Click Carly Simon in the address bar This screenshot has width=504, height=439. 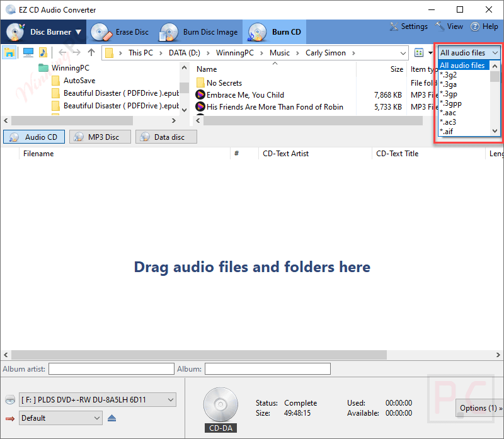tap(326, 52)
